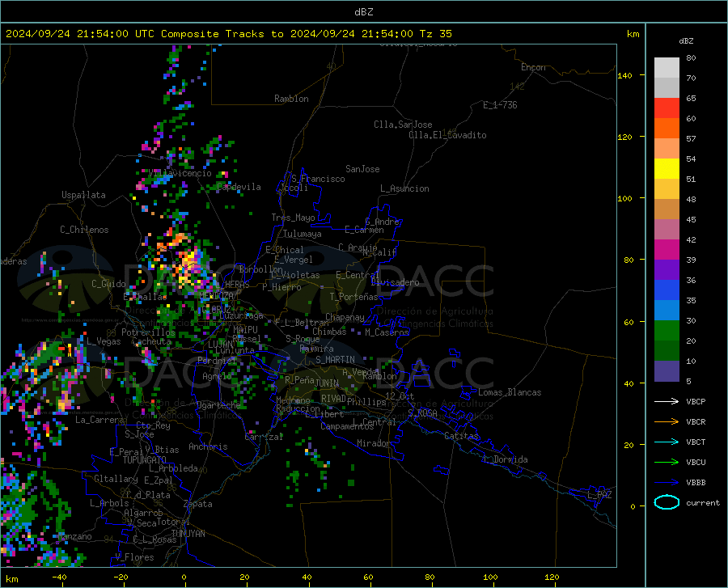The width and height of the screenshot is (728, 588).
Task: Select the slate bottom swatch of dBZ scale
Action: [x=667, y=371]
